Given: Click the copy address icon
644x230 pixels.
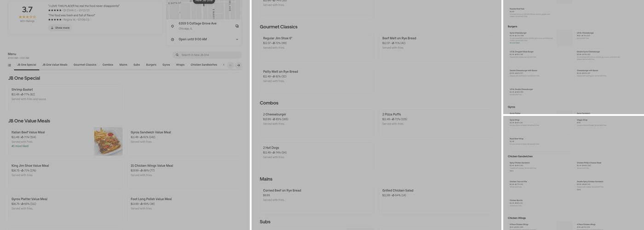Looking at the screenshot, I should [x=237, y=26].
